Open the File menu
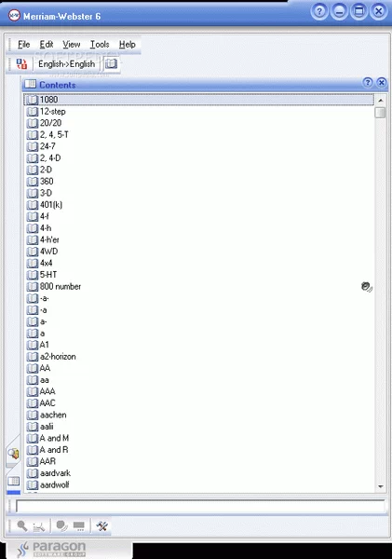392x559 pixels. point(23,44)
